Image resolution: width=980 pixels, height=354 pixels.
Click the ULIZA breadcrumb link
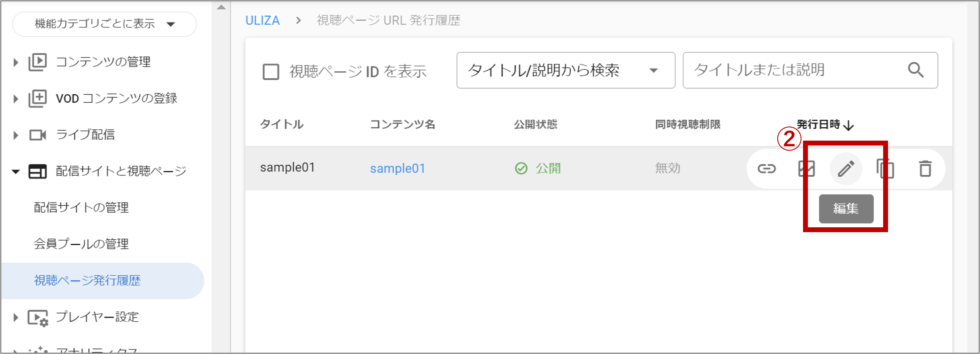(262, 20)
